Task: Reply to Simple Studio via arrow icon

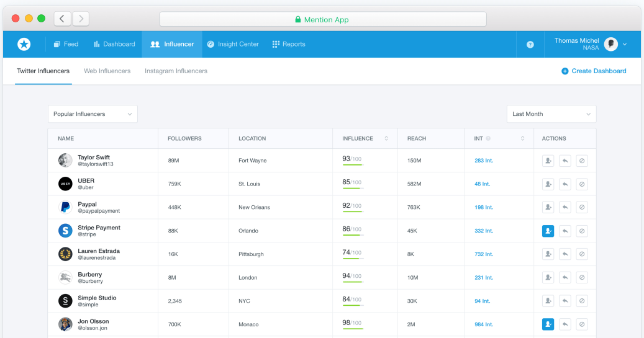Action: tap(565, 301)
